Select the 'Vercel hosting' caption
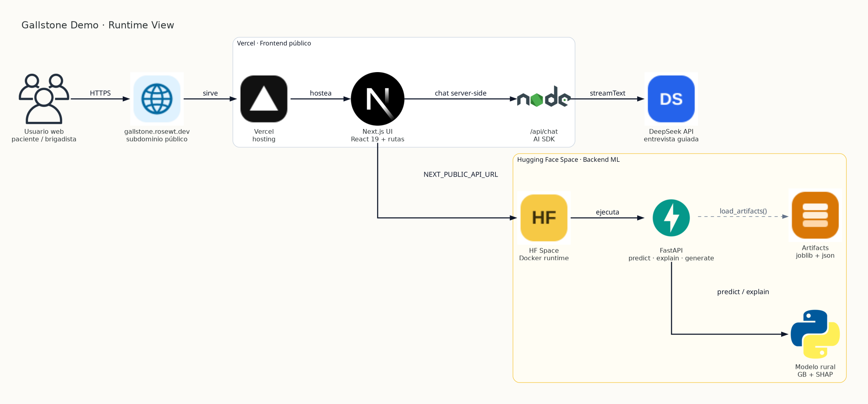The height and width of the screenshot is (404, 868). point(264,135)
